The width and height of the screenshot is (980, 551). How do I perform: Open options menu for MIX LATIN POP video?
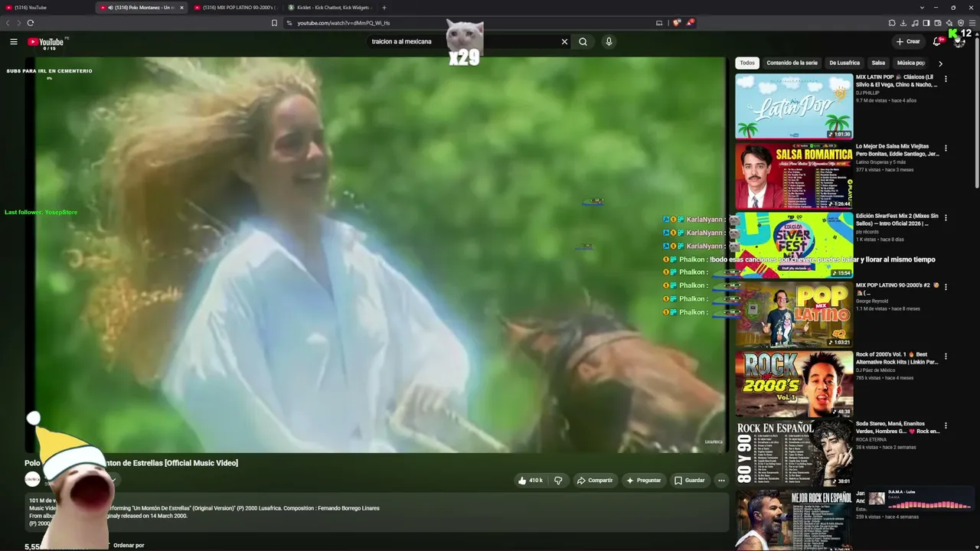click(946, 79)
